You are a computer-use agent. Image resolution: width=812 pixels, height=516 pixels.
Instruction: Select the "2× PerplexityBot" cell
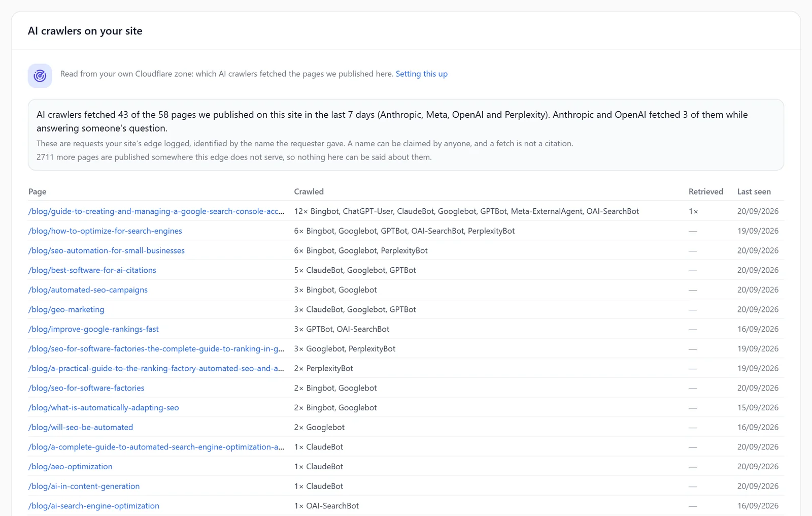324,368
